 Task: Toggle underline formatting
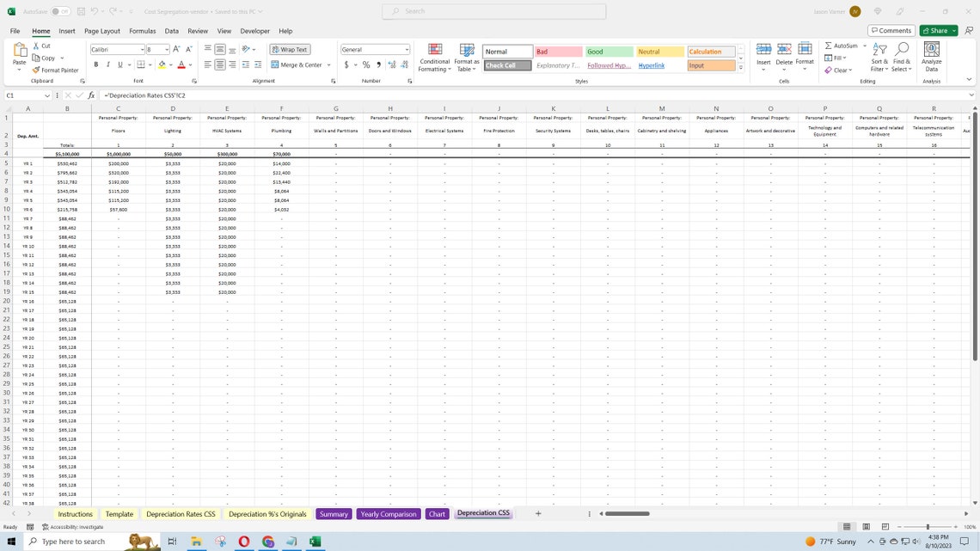click(x=119, y=64)
